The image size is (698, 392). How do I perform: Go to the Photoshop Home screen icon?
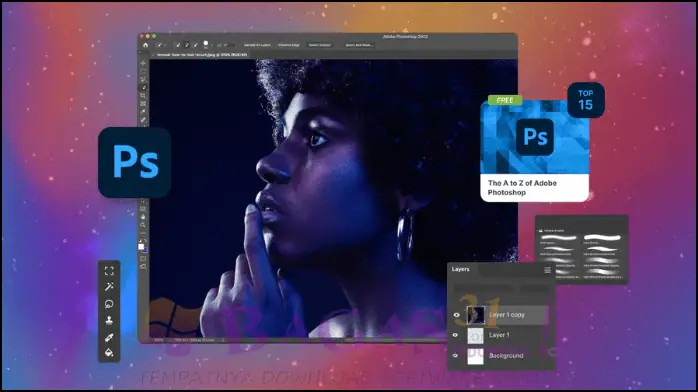(145, 45)
